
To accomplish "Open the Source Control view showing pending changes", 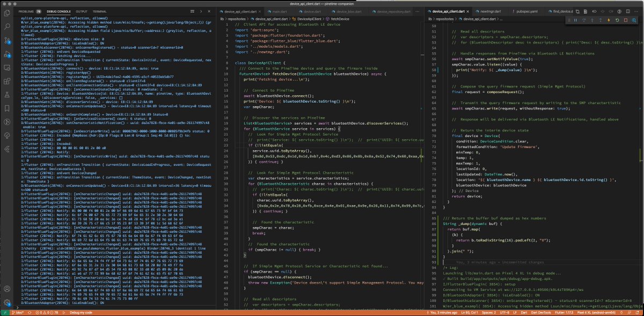I will (6, 39).
